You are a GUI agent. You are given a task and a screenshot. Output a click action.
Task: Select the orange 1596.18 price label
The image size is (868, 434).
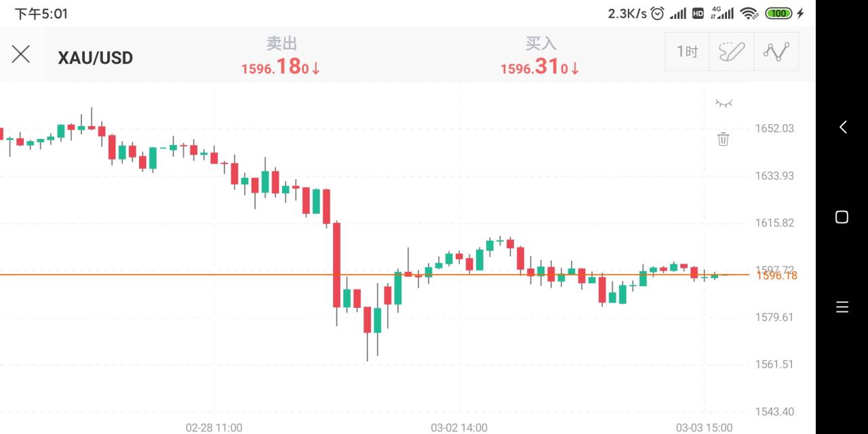[x=777, y=275]
